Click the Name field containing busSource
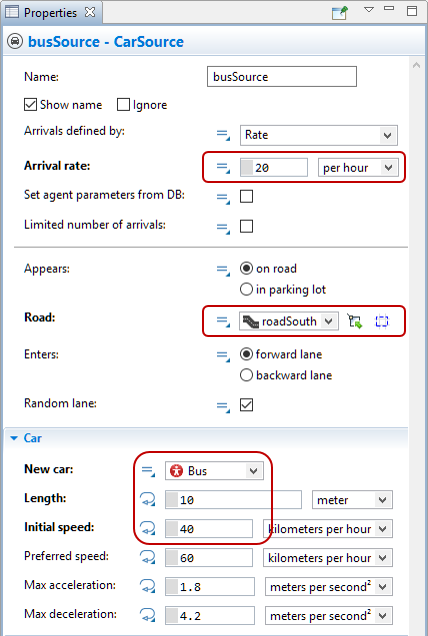Viewport: 428px width, 636px height. pos(282,77)
